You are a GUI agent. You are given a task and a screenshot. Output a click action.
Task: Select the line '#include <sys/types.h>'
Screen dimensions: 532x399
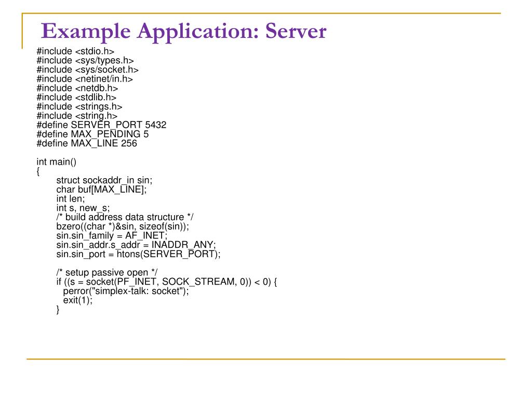pyautogui.click(x=85, y=60)
